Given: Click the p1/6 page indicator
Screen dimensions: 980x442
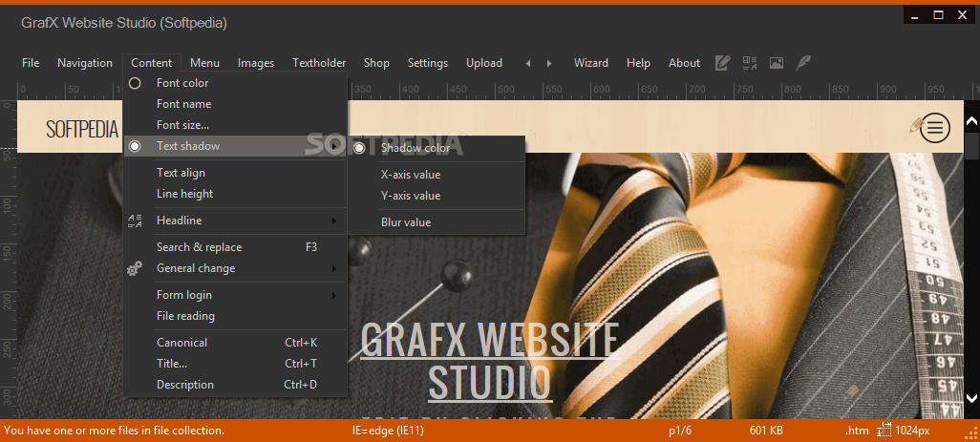Looking at the screenshot, I should pyautogui.click(x=680, y=431).
